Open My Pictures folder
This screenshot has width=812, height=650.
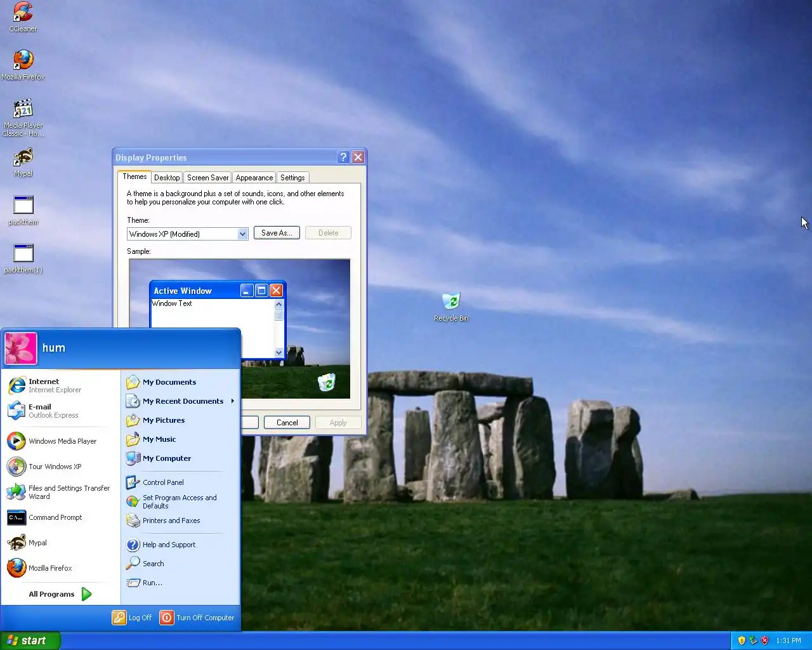point(180,420)
